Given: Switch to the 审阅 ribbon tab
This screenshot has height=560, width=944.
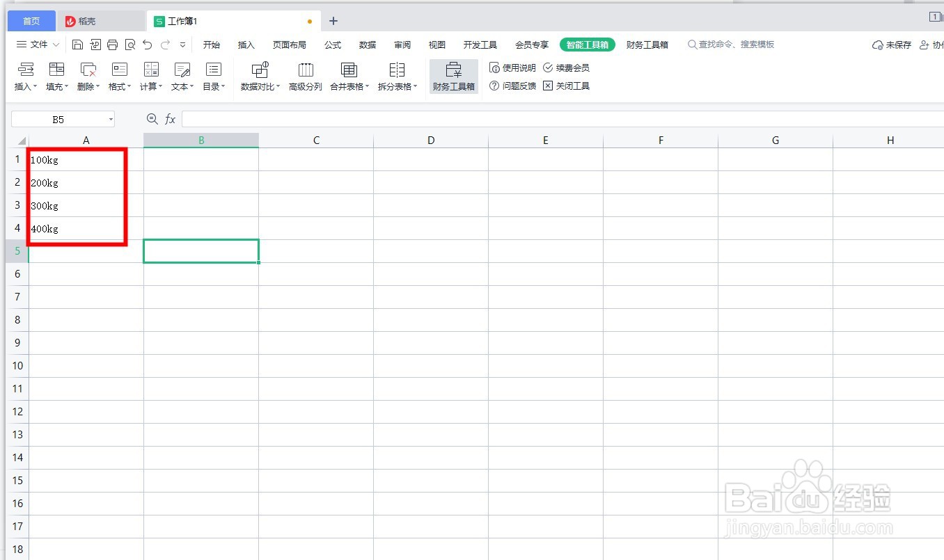Looking at the screenshot, I should pos(402,45).
